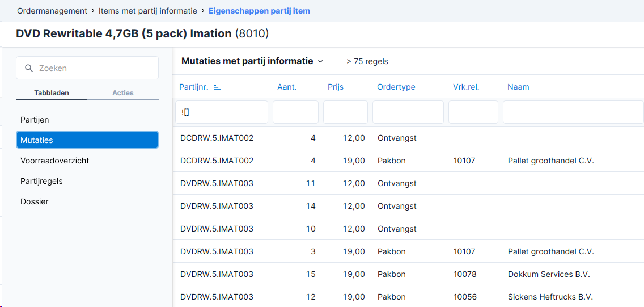
Task: Select the Tabbladen tab
Action: [52, 93]
